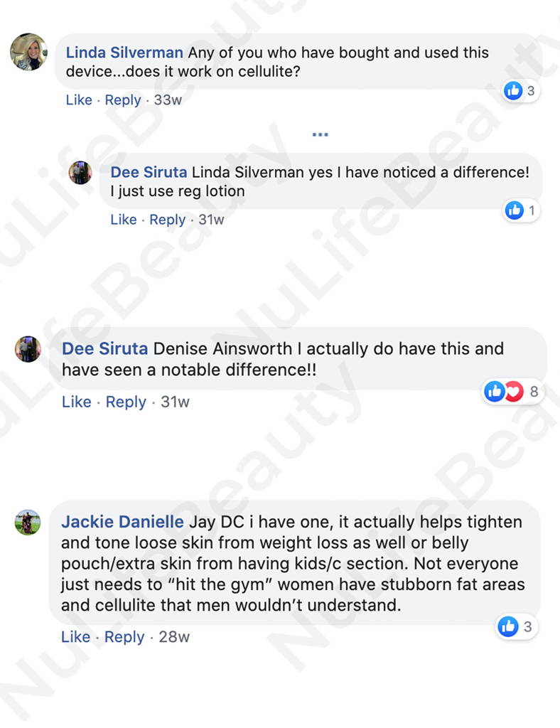Click the 33w timestamp on Linda's comment
560x728 pixels.
pyautogui.click(x=168, y=100)
